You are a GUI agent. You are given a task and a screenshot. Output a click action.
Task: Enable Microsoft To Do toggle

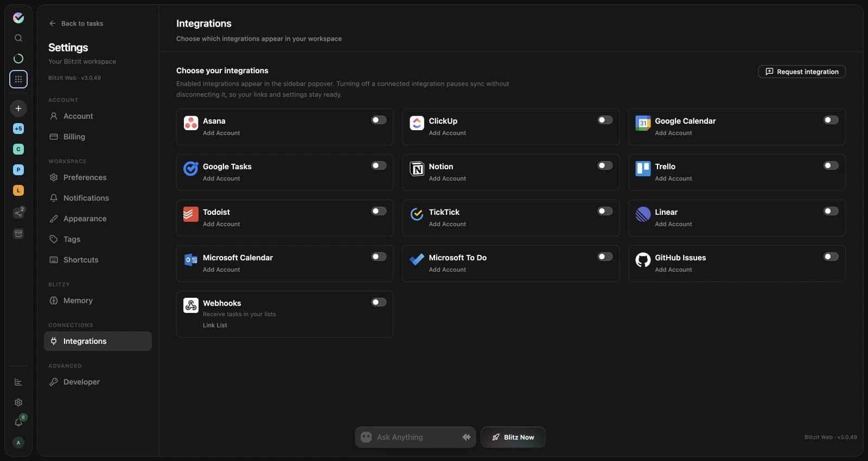click(605, 257)
